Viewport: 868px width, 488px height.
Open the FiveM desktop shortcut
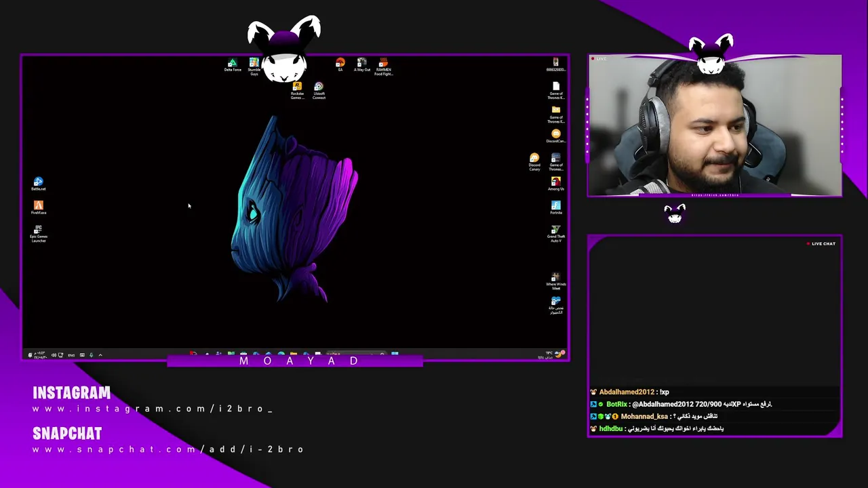tap(39, 207)
